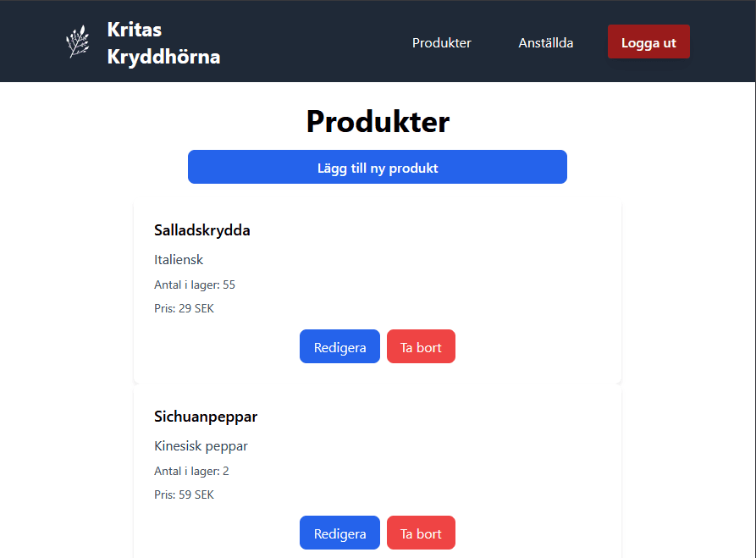This screenshot has width=756, height=558.
Task: Edit the Sichuanpeppar product via Redigera
Action: point(339,533)
